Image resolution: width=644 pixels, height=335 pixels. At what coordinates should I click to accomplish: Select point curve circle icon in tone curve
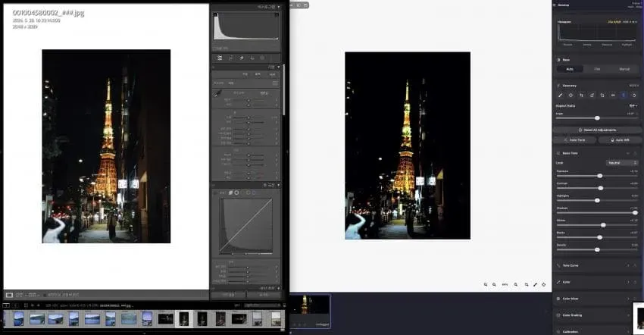[236, 193]
